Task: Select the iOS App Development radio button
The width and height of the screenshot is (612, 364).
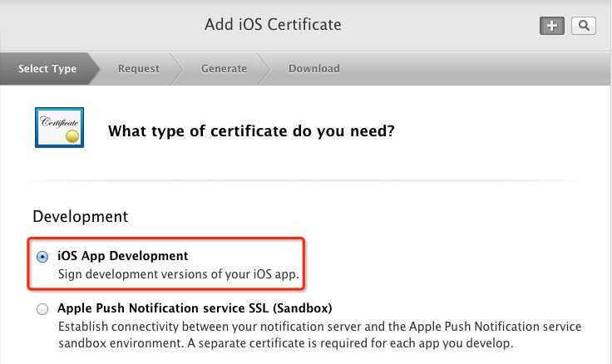Action: point(42,257)
